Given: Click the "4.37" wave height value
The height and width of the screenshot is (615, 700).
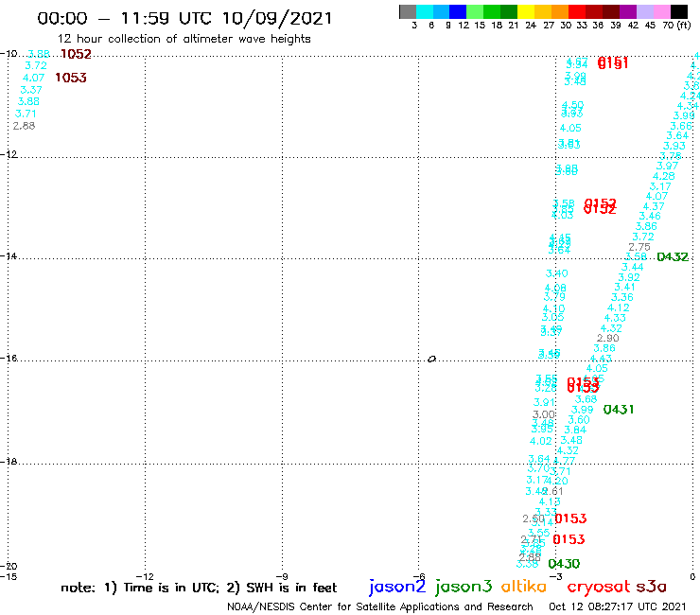Looking at the screenshot, I should [654, 206].
